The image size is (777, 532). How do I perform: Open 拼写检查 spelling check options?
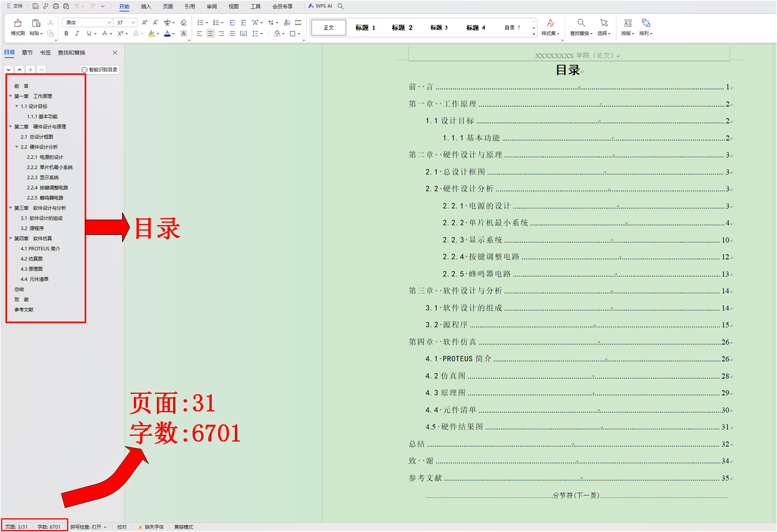tap(88, 527)
